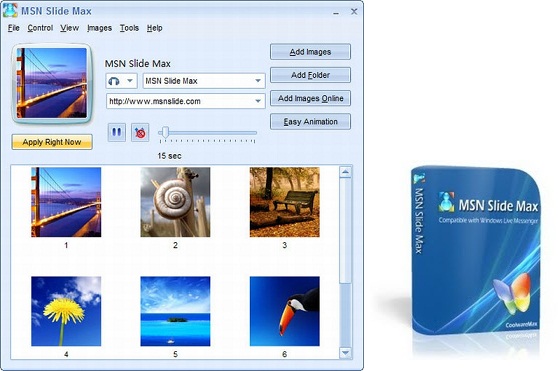The width and height of the screenshot is (558, 371).
Task: Select the snail shell thumbnail number 2
Action: pyautogui.click(x=175, y=202)
